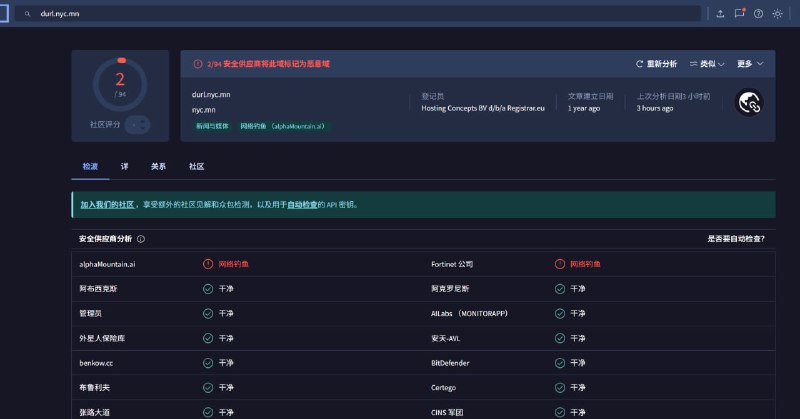Click the globe link icon at right
This screenshot has height=419, width=800.
click(x=749, y=103)
